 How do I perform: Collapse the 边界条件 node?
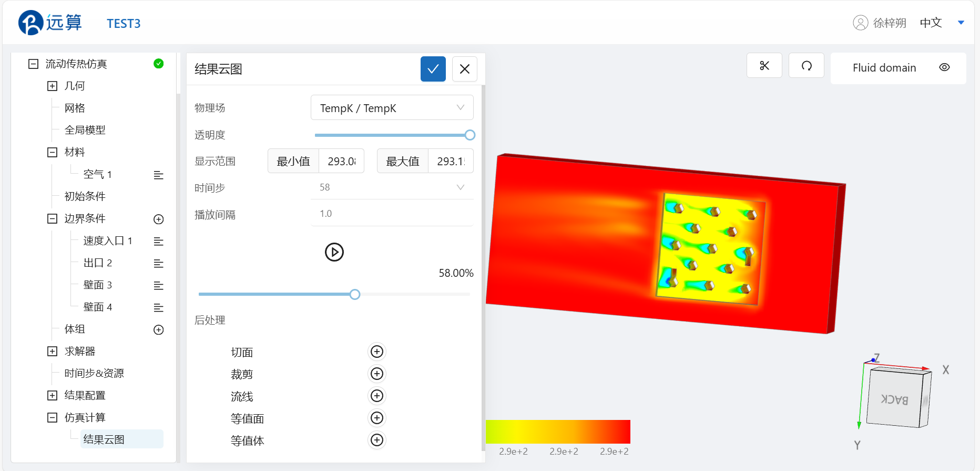(x=52, y=218)
